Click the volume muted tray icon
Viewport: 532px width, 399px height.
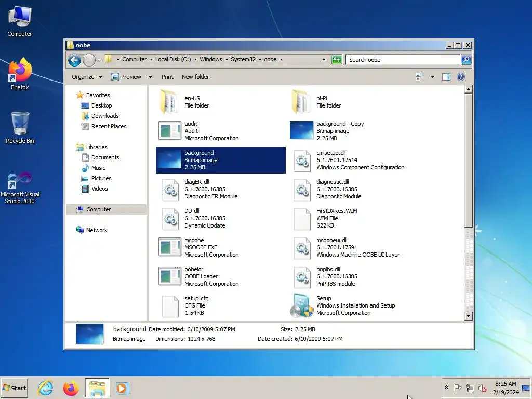click(x=482, y=388)
